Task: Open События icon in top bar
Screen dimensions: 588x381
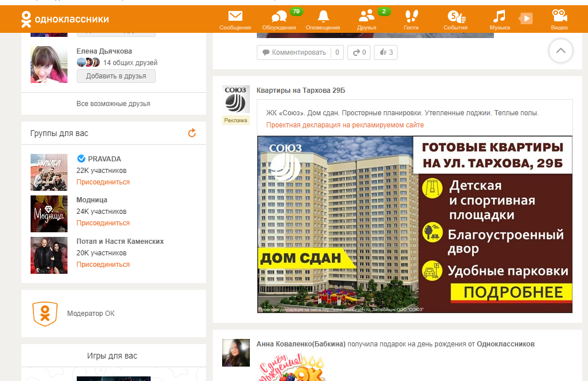Action: [456, 17]
